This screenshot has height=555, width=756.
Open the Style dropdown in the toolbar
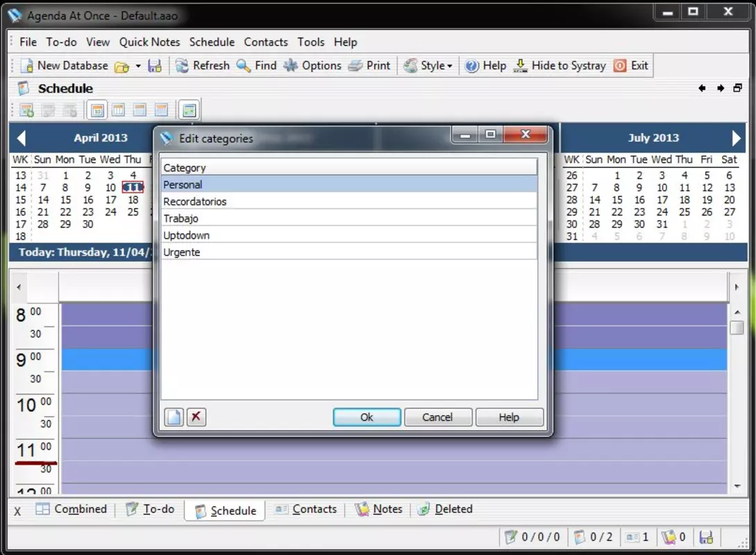point(428,65)
